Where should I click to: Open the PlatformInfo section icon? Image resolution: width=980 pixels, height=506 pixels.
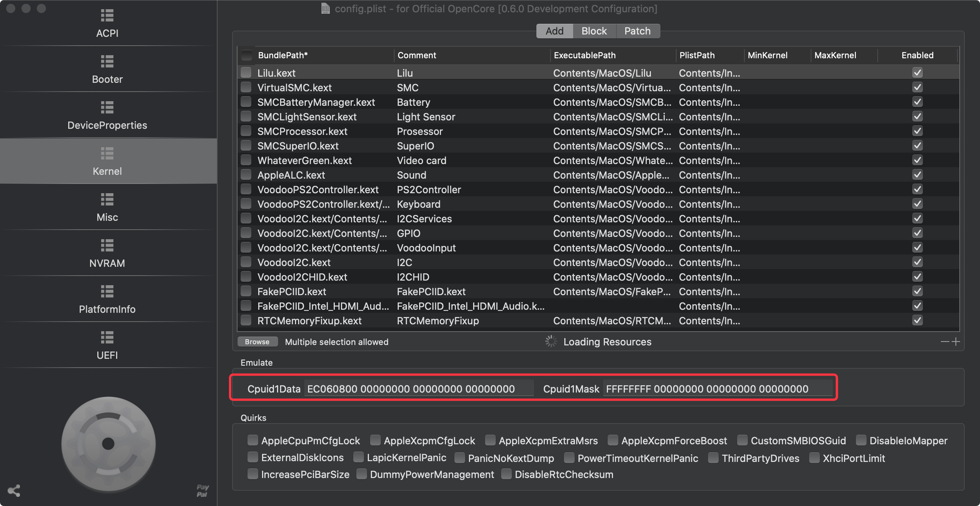(x=107, y=291)
